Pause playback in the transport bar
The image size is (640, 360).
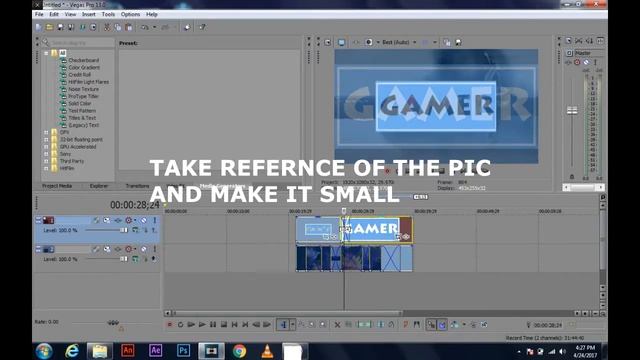[213, 325]
